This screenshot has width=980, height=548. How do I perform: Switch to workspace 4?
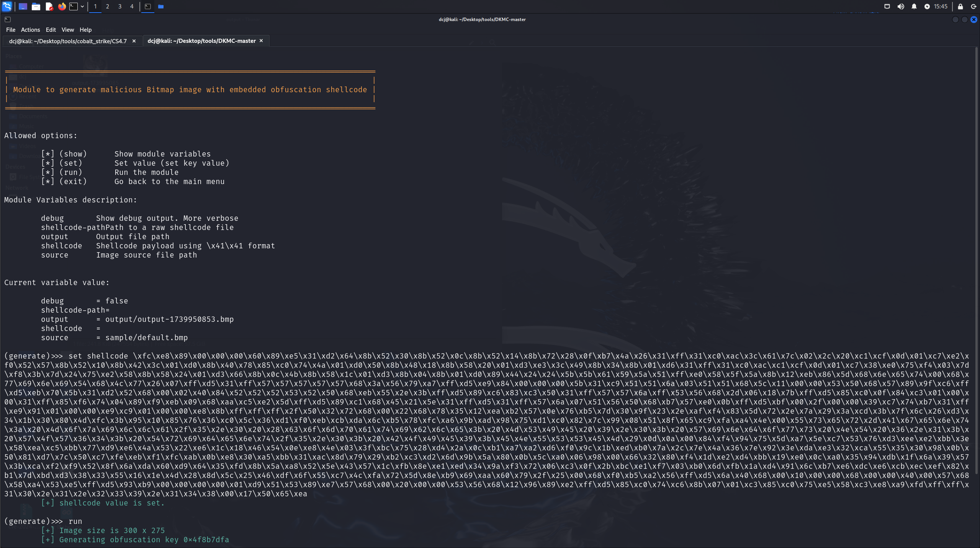pos(132,7)
